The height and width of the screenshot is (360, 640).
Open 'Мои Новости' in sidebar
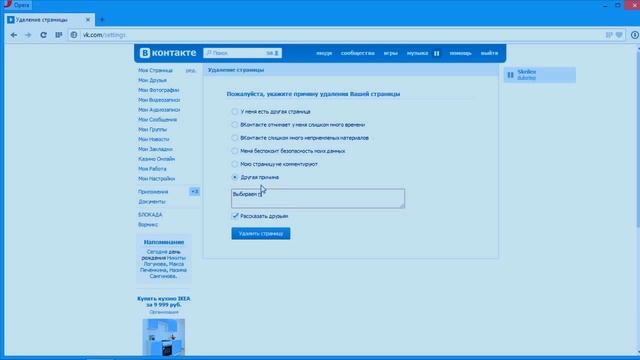(153, 139)
